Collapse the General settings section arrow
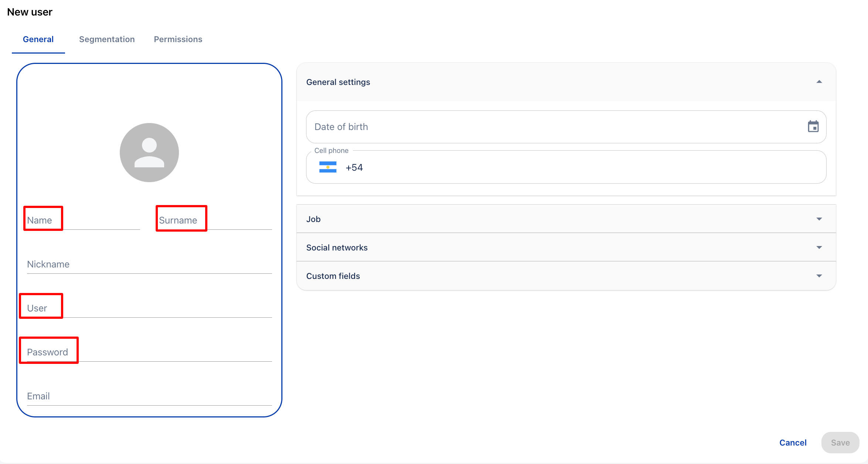This screenshot has height=464, width=868. 819,82
